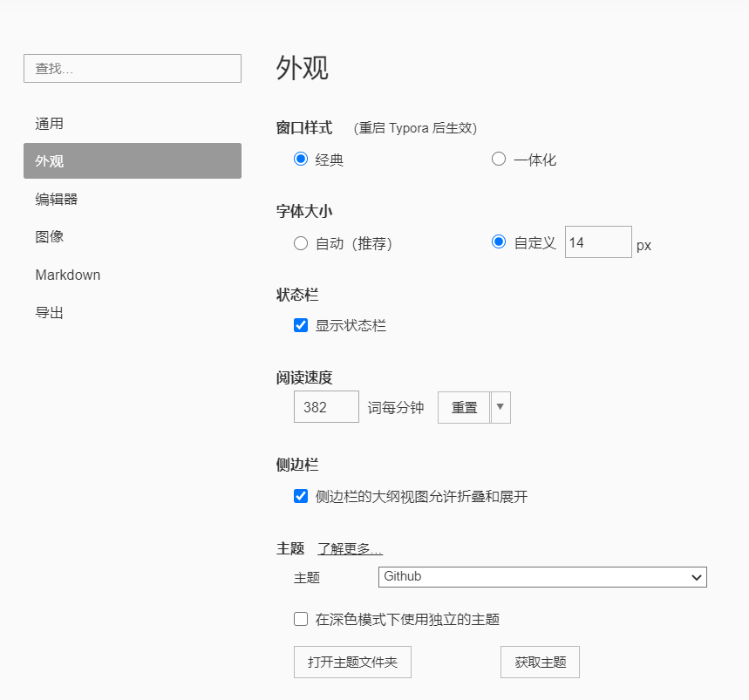749x700 pixels.
Task: 点击「重置」阅读速度按钮
Action: 464,406
